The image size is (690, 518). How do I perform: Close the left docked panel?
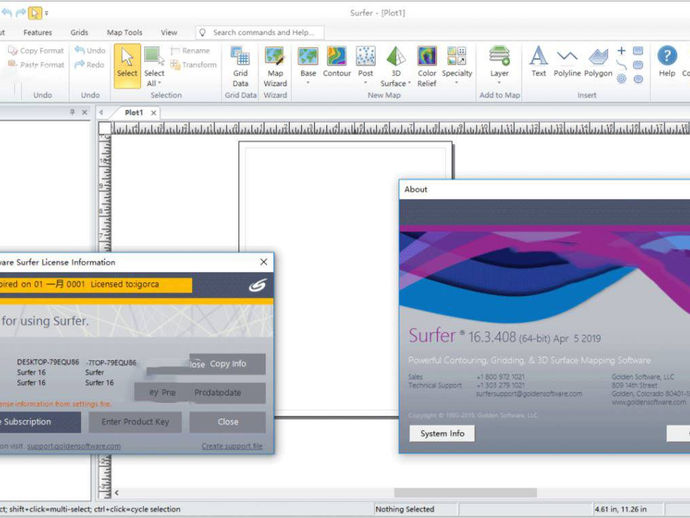(x=84, y=112)
